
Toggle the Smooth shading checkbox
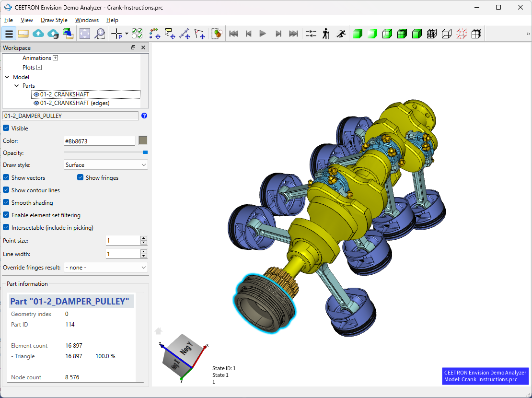point(6,203)
